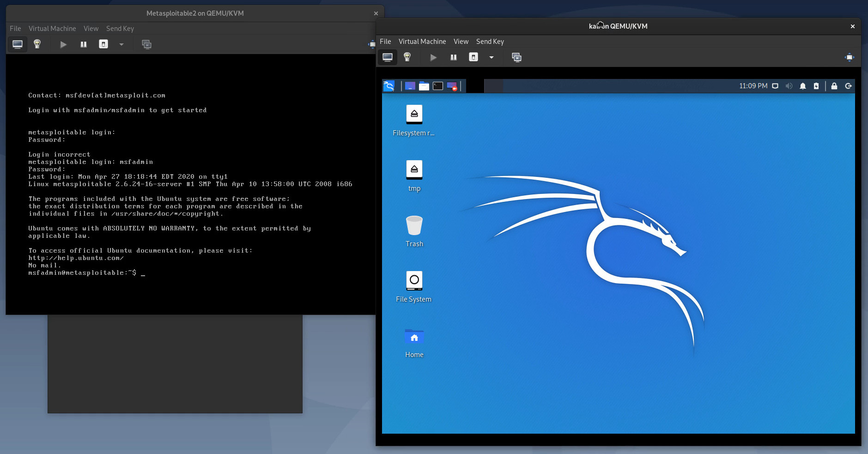Expand the shutdown options dropdown arrow
The height and width of the screenshot is (454, 868).
pos(491,57)
